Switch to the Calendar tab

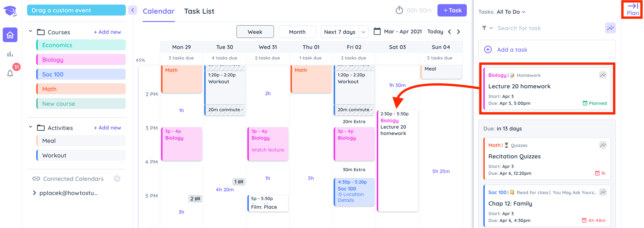[x=159, y=11]
